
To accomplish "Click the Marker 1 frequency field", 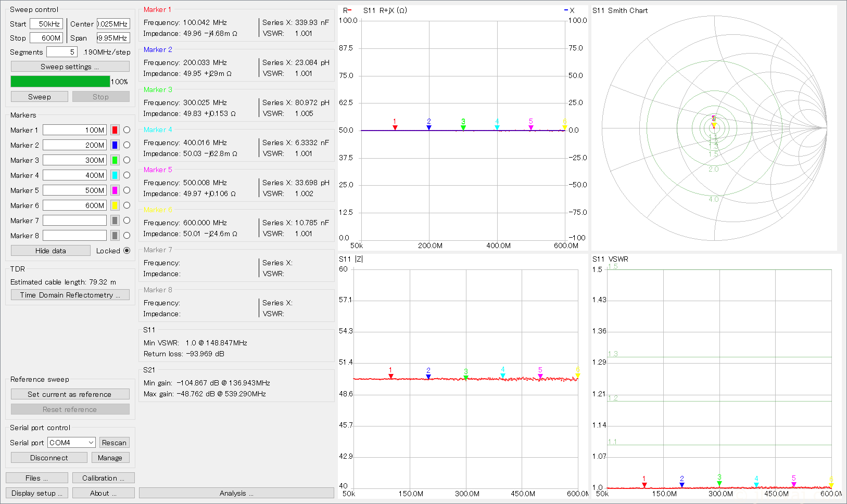I will point(74,130).
